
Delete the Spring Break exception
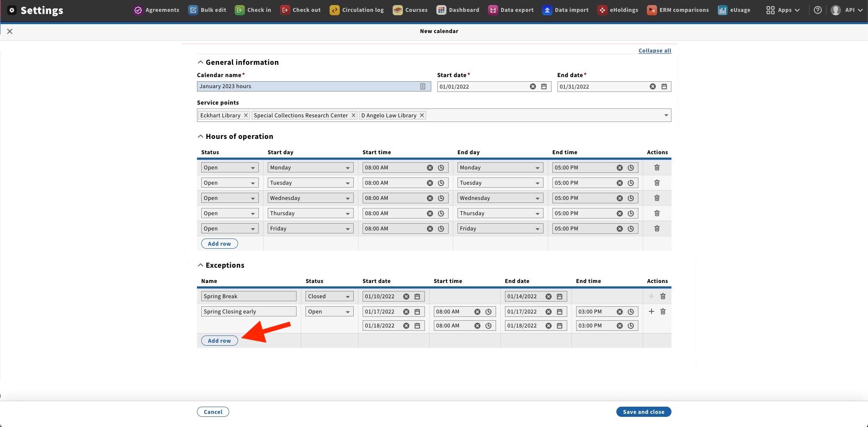[663, 296]
